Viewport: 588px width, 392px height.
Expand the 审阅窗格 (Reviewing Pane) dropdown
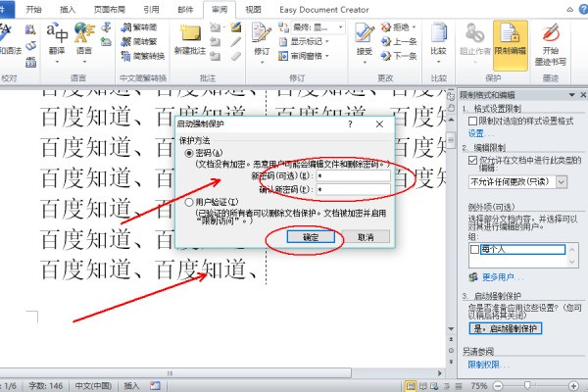tap(318, 56)
